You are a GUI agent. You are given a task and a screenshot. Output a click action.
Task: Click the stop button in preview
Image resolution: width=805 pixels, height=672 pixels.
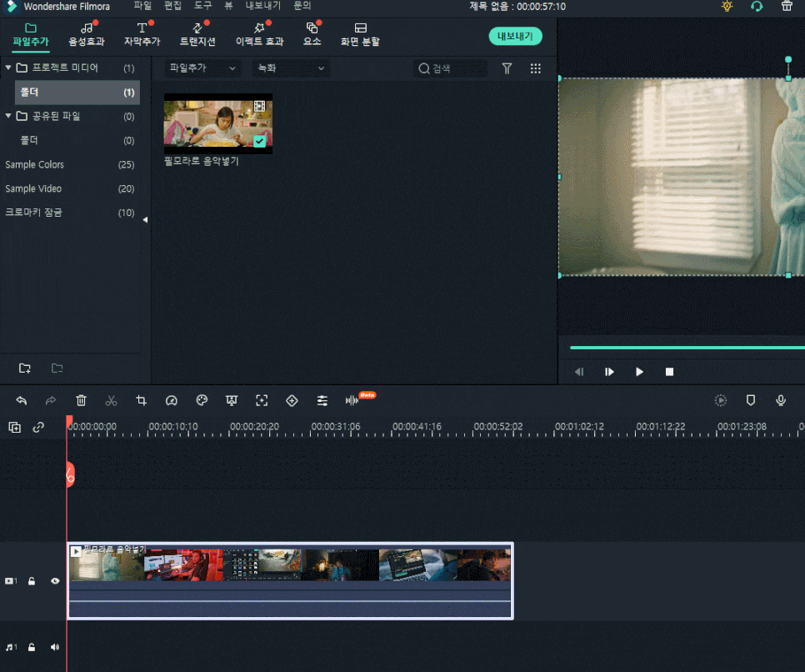669,372
